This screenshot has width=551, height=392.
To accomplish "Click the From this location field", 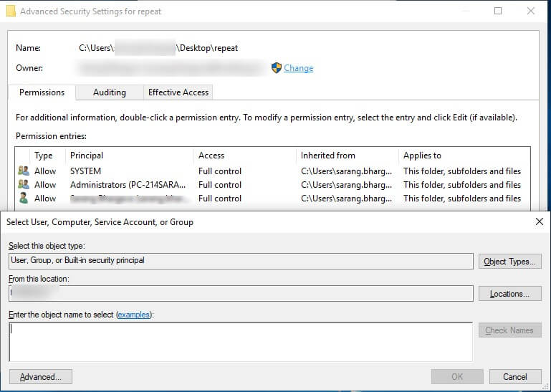I will pos(241,294).
